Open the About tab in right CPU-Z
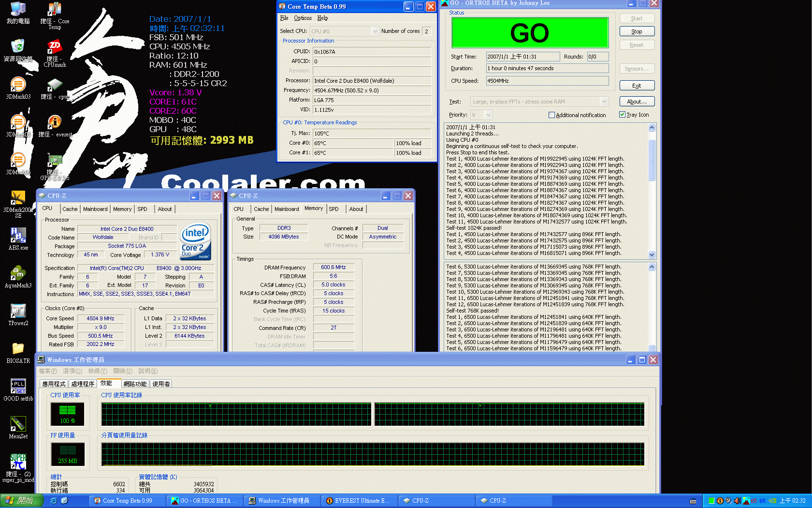 (x=356, y=209)
